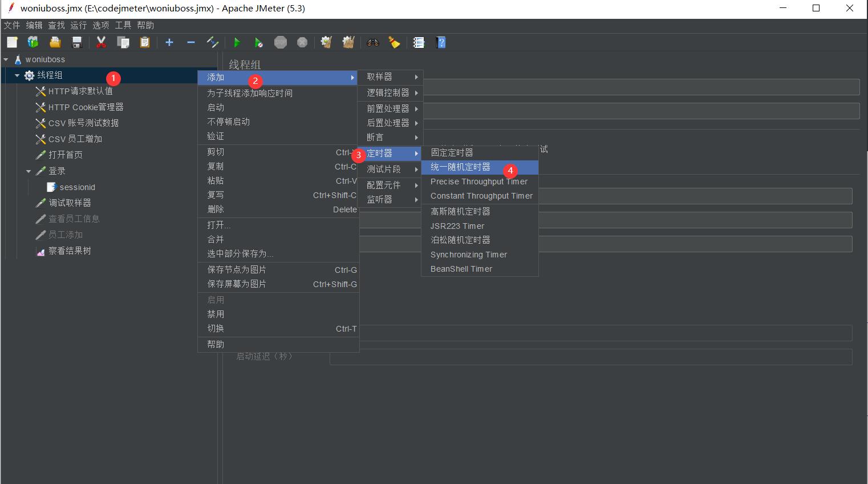Click the blue minus Remove toolbar icon

pos(191,42)
